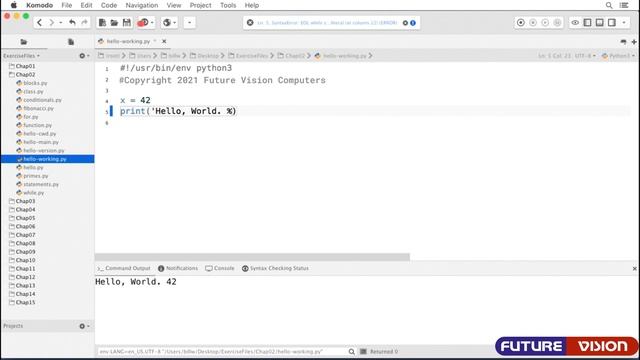640x360 pixels.
Task: Click the error X icon in the notification bar
Action: 250,22
